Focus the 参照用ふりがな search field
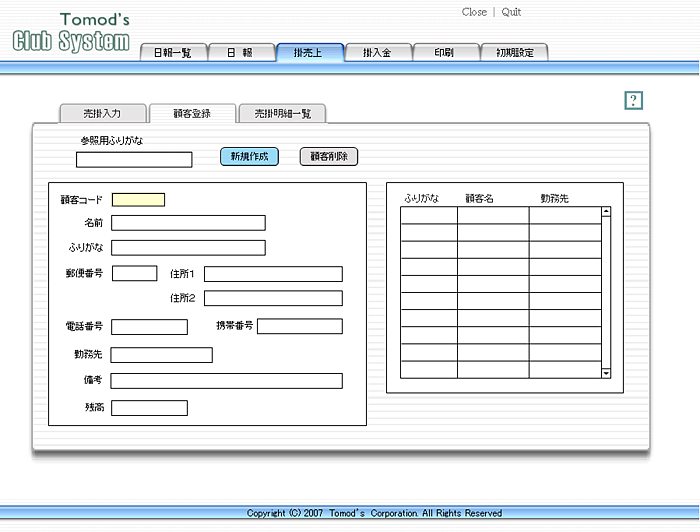 pos(134,160)
